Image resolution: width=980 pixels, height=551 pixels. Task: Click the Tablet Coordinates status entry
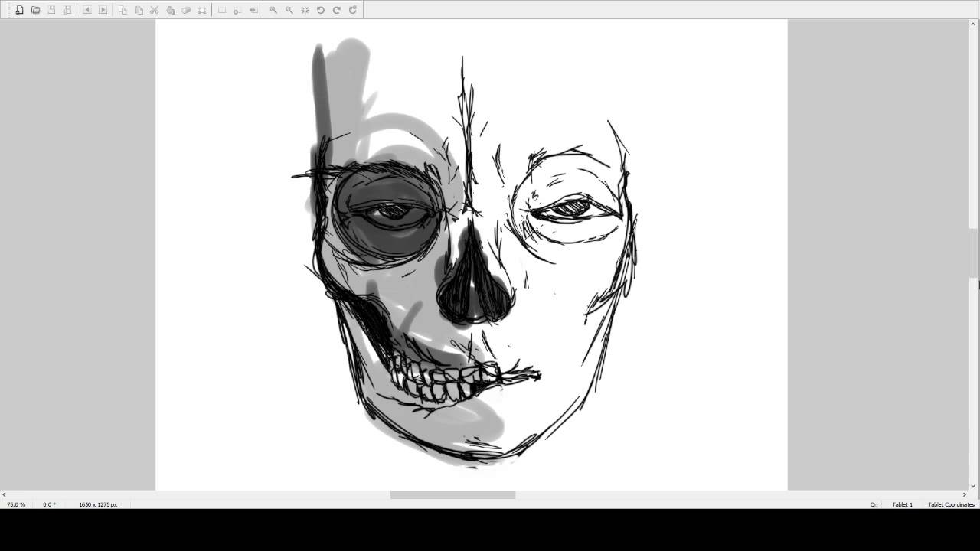(x=951, y=504)
